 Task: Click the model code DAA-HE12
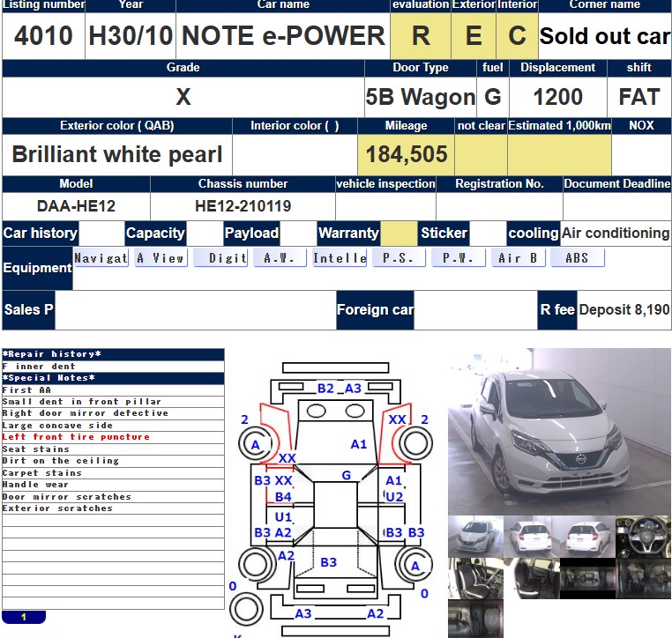[76, 206]
